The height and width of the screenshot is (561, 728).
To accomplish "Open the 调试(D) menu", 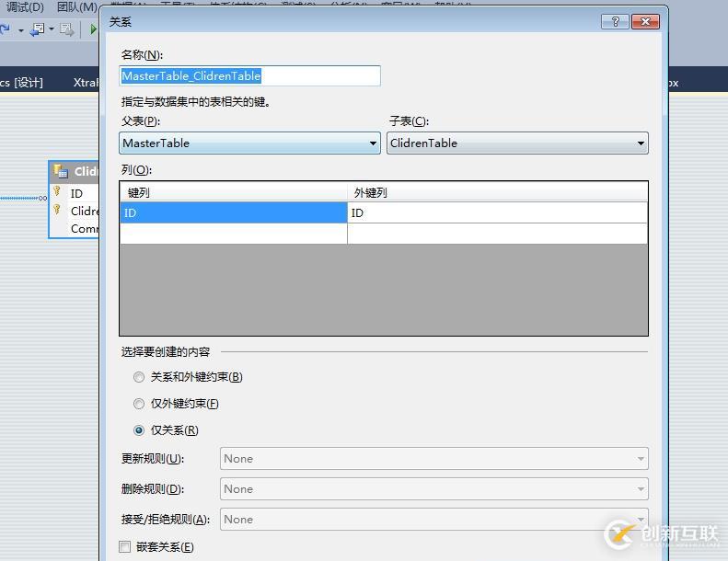I will click(25, 7).
